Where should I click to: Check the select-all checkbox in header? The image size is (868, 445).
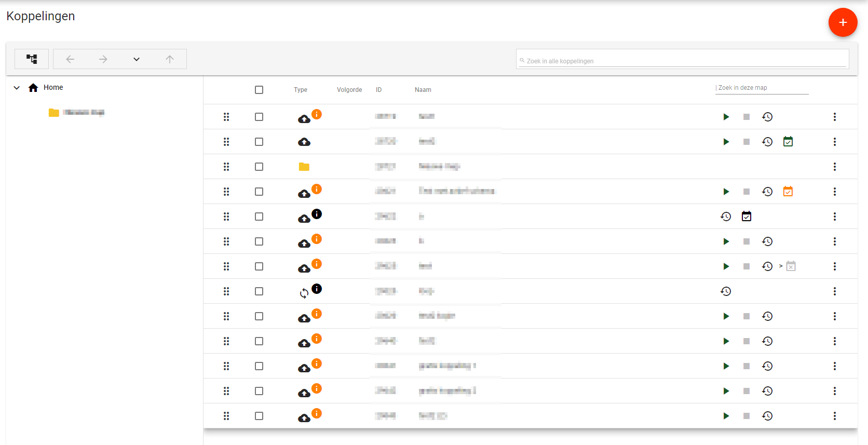(259, 90)
